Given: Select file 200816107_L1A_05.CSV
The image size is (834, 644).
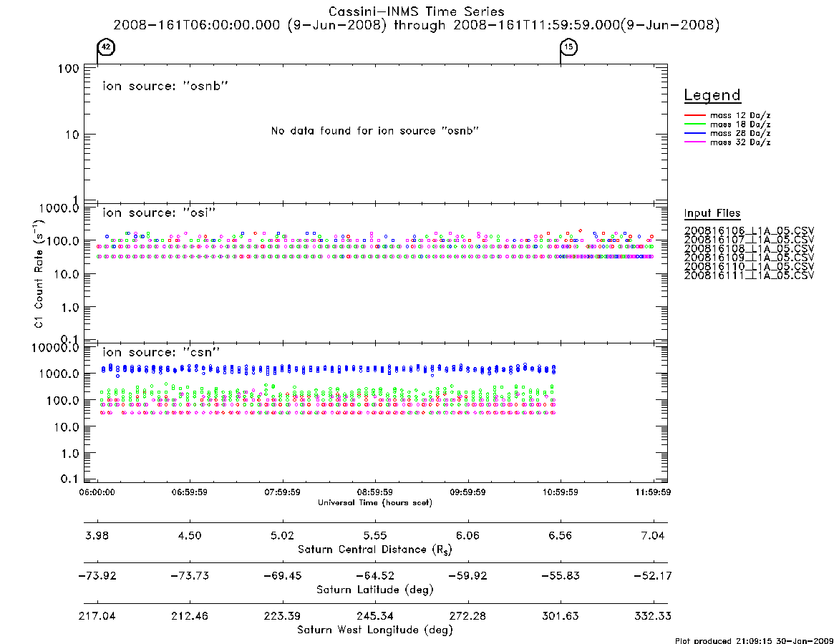Looking at the screenshot, I should [x=749, y=240].
